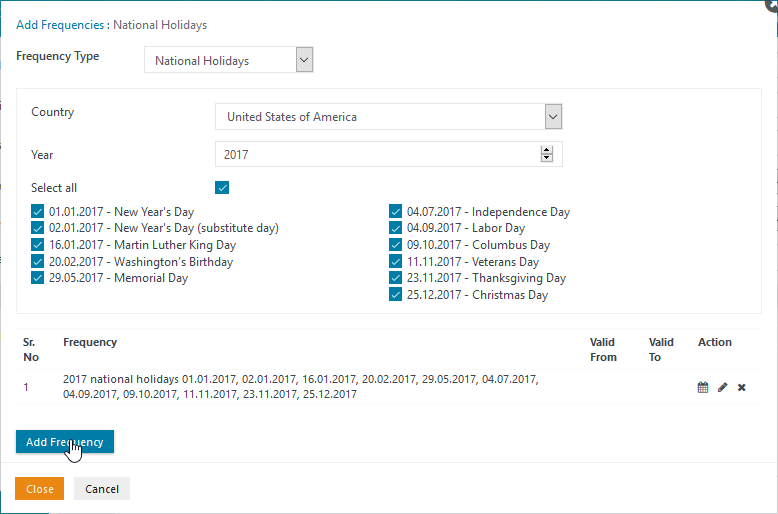This screenshot has height=514, width=778.
Task: Click the Add Frequencies breadcrumb link
Action: point(60,25)
